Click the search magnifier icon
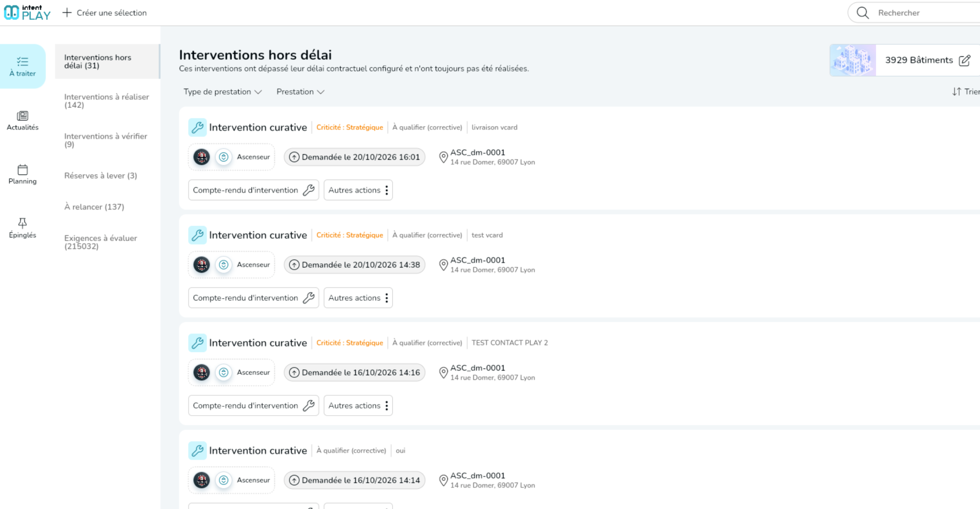Screen dimensions: 980x509 click(x=862, y=13)
